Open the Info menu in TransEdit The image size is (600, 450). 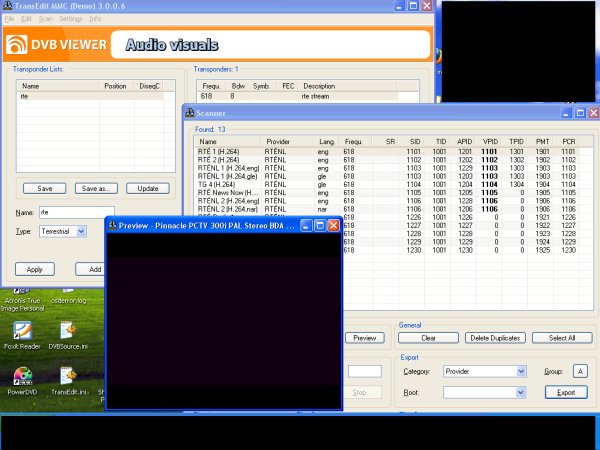[x=95, y=19]
